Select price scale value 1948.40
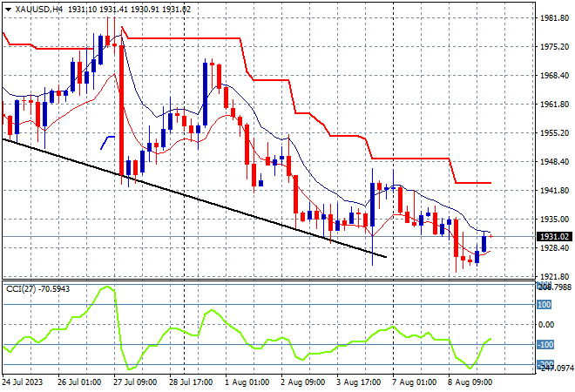The image size is (575, 392). tap(554, 161)
